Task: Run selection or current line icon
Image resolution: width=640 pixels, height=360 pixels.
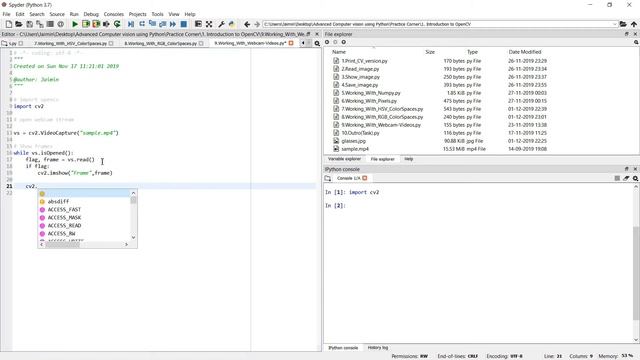Action: tap(107, 24)
